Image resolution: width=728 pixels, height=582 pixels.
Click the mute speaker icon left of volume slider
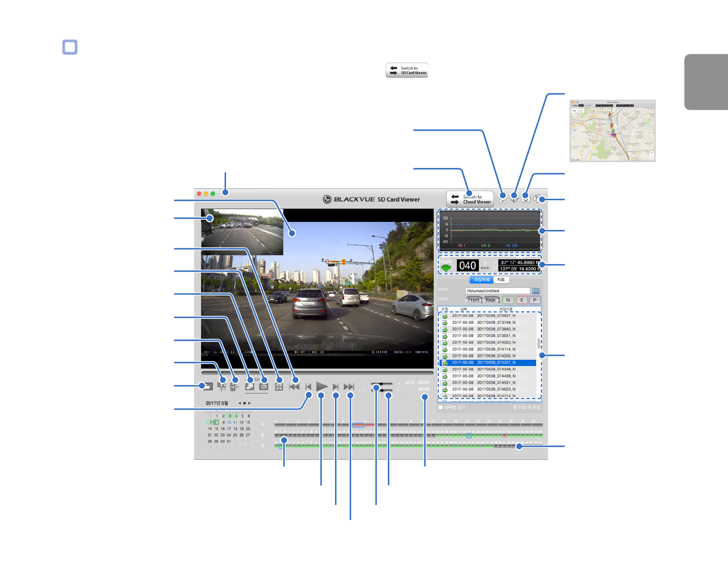(x=363, y=390)
